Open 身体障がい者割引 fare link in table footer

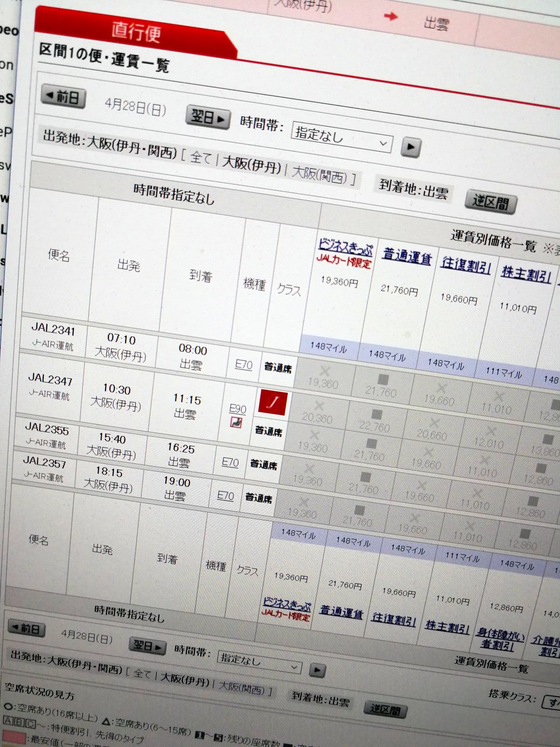tap(499, 639)
